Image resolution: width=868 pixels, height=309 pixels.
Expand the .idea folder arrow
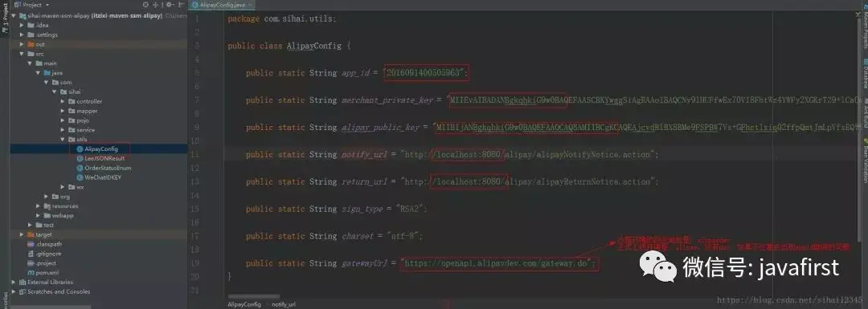click(x=23, y=26)
